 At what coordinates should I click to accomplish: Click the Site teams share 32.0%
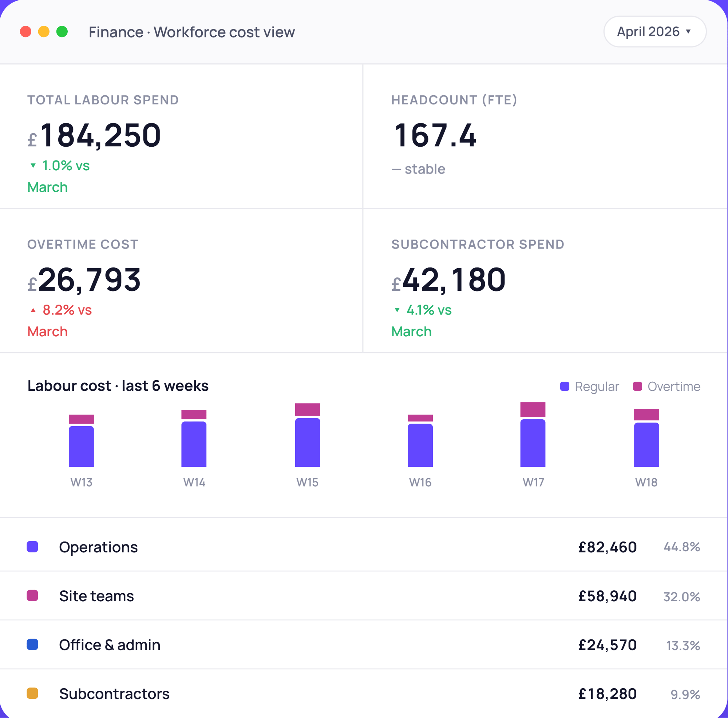(682, 596)
